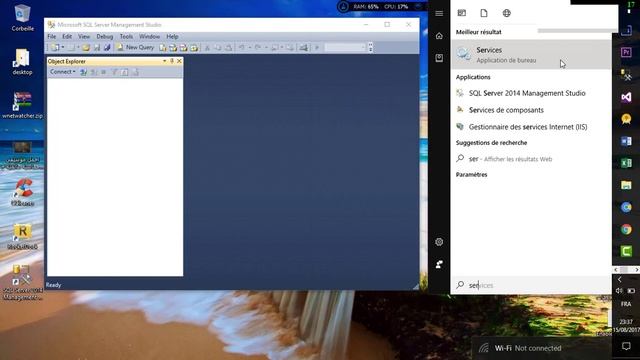640x360 pixels.
Task: Click the Home icon in search sidebar
Action: click(439, 36)
